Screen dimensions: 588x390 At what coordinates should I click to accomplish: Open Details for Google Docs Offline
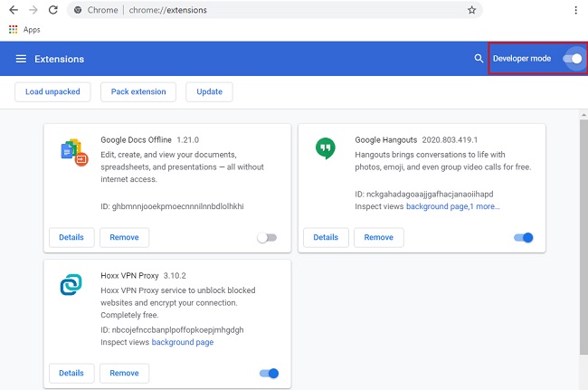71,237
